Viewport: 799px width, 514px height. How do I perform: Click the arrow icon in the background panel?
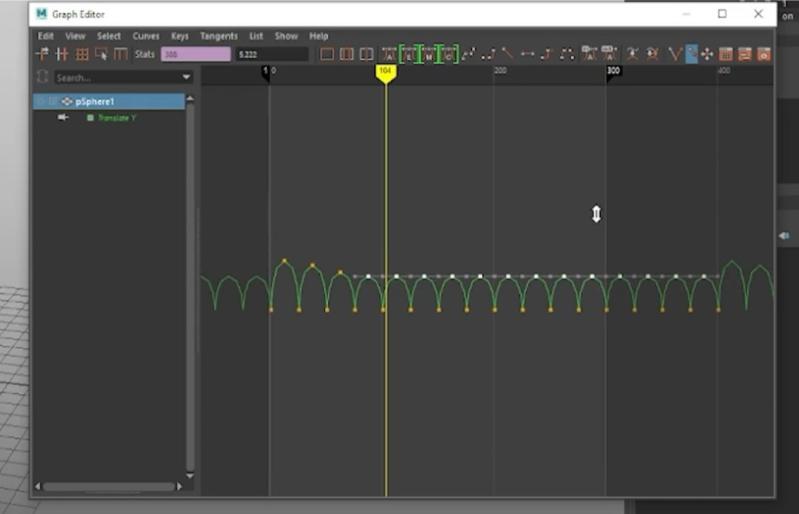[x=784, y=235]
